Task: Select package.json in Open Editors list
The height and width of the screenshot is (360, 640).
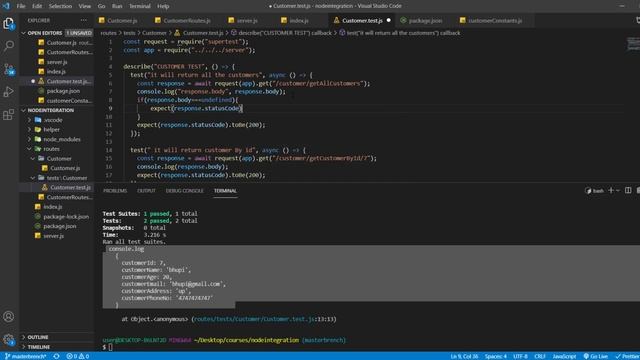Action: click(56, 91)
